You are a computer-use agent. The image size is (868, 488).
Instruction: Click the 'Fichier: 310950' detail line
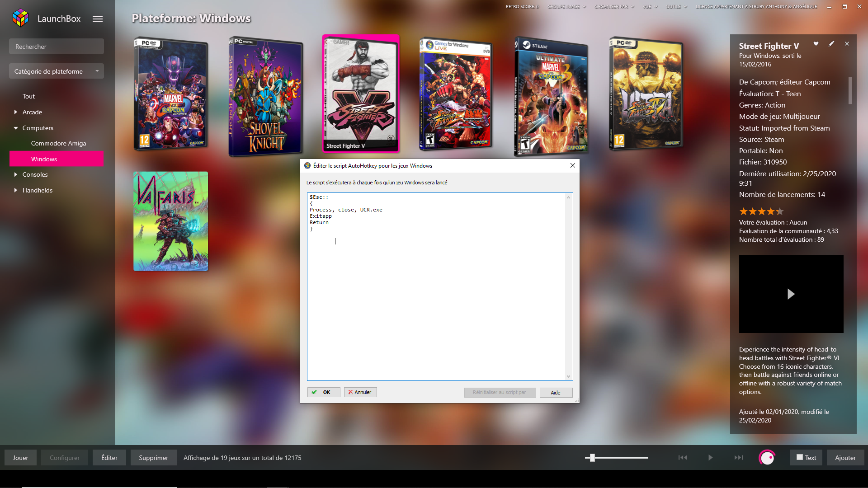coord(763,162)
